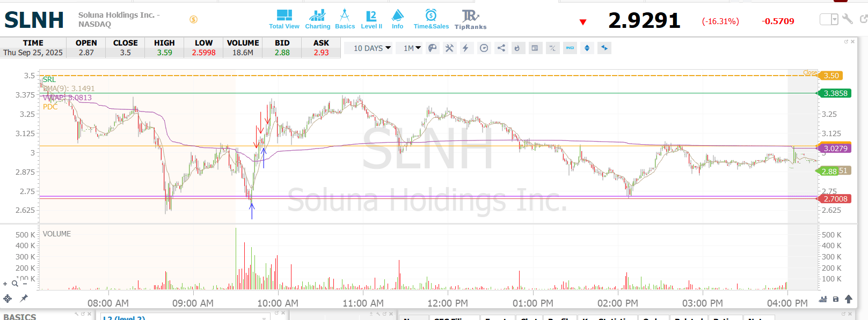Click the last price 2.9291
This screenshot has height=320, width=868.
(x=644, y=20)
